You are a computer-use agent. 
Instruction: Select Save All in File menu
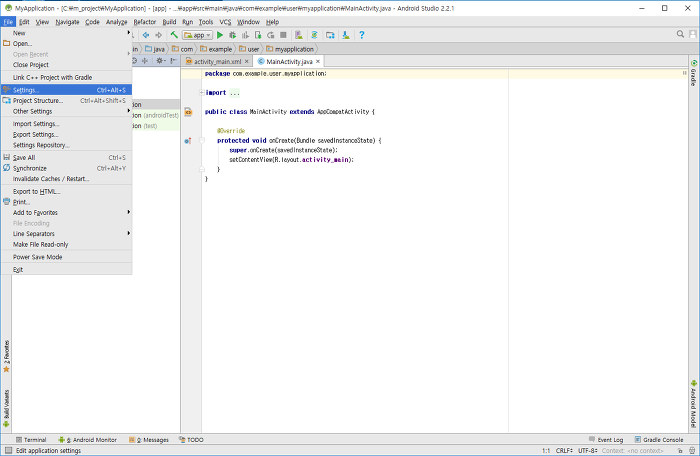[66, 157]
